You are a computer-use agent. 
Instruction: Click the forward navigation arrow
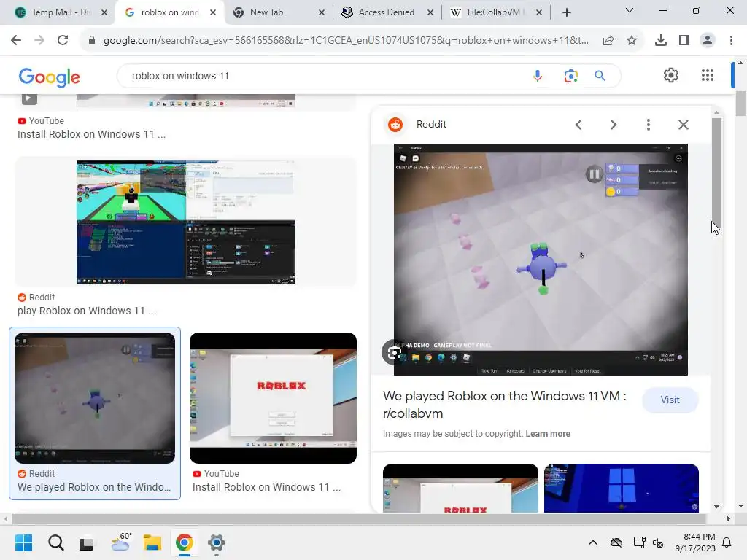(39, 41)
